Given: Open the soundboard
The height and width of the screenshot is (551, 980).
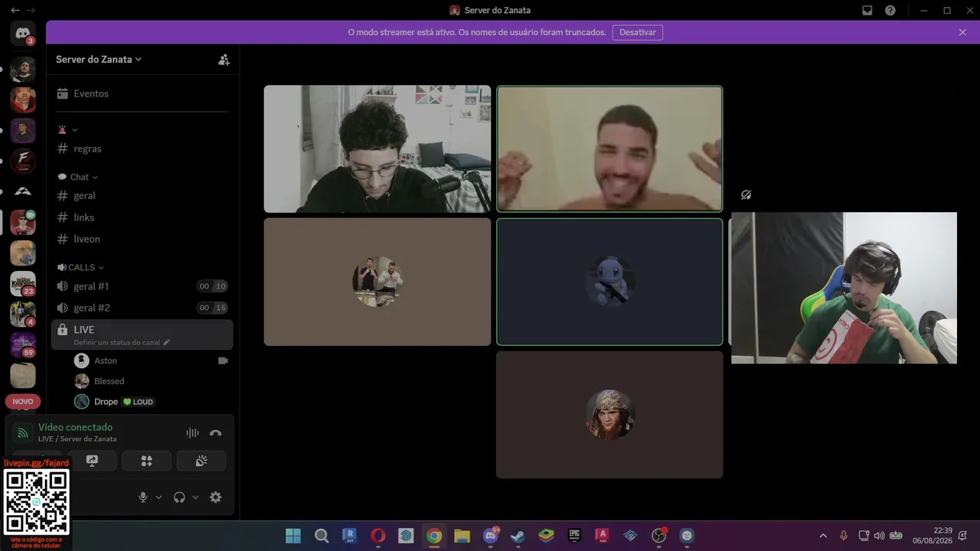Looking at the screenshot, I should pos(201,461).
